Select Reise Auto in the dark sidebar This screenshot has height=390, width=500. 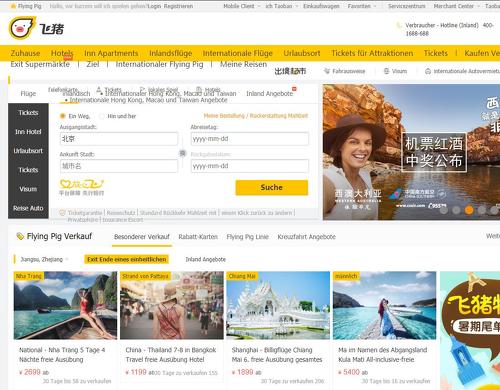click(28, 208)
